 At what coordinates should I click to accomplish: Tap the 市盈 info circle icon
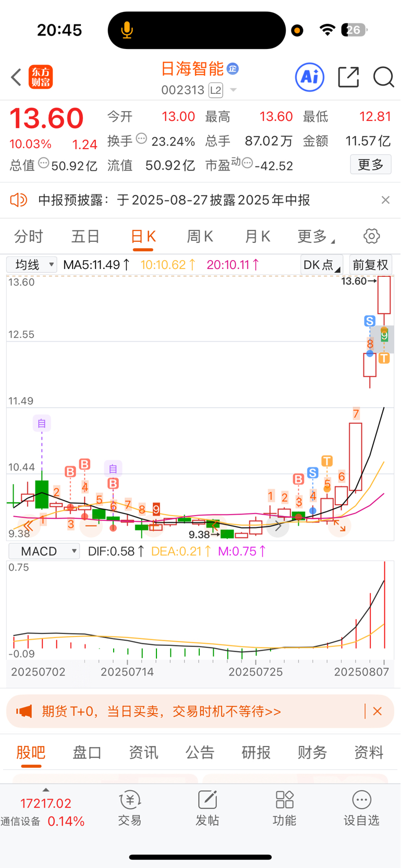click(x=248, y=163)
